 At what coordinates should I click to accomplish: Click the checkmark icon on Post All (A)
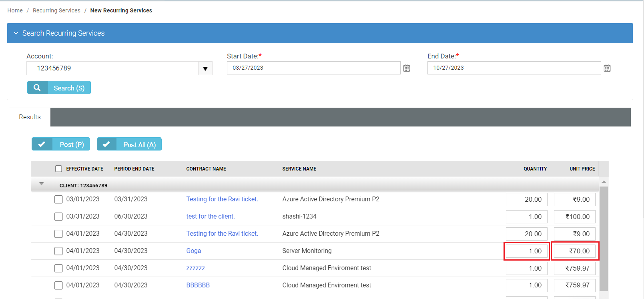click(106, 144)
